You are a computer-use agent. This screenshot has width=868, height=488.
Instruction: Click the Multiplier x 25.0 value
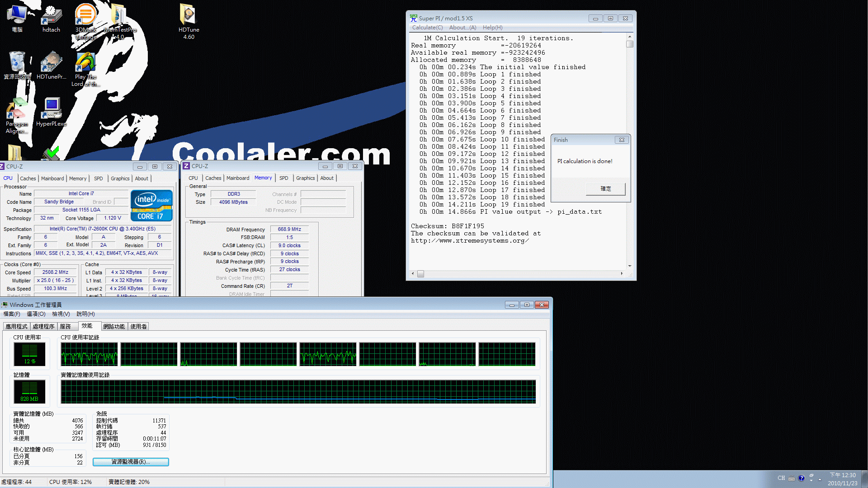(55, 281)
